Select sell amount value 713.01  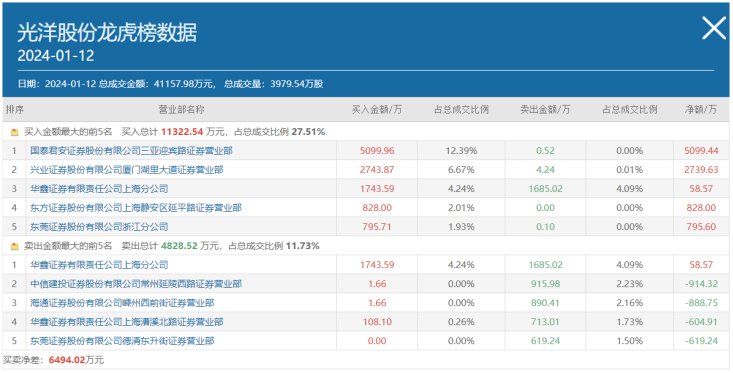point(545,322)
